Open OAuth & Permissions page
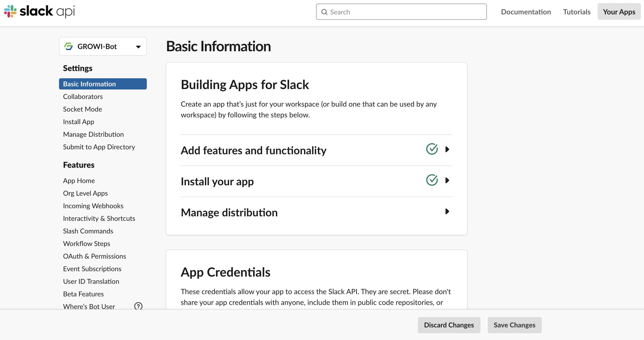 [95, 256]
